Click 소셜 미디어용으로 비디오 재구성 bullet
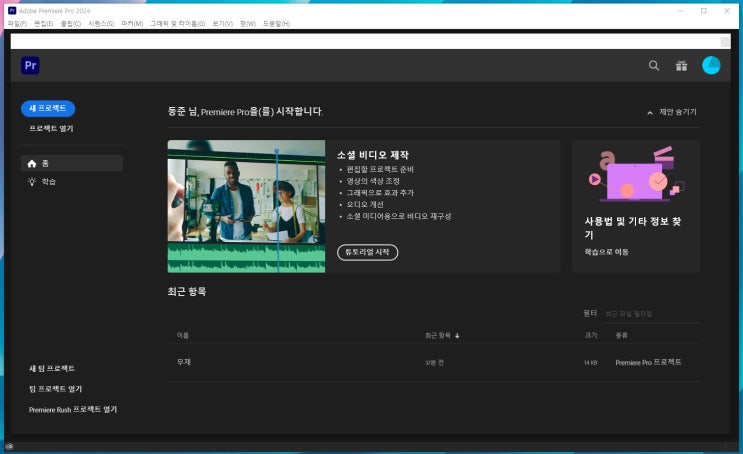743x454 pixels. 399,217
